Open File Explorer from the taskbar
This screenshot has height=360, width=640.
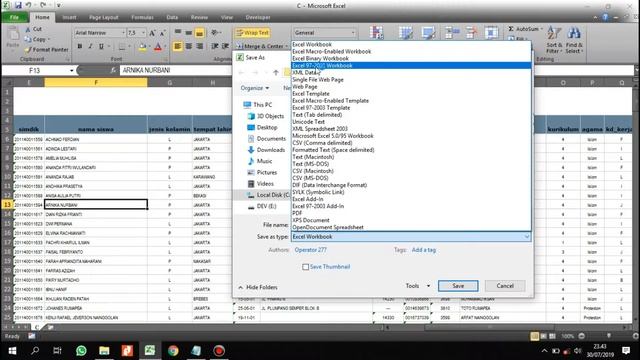104,351
